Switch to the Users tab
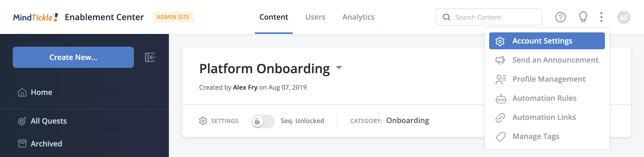Viewport: 644px width, 157px height. [315, 17]
